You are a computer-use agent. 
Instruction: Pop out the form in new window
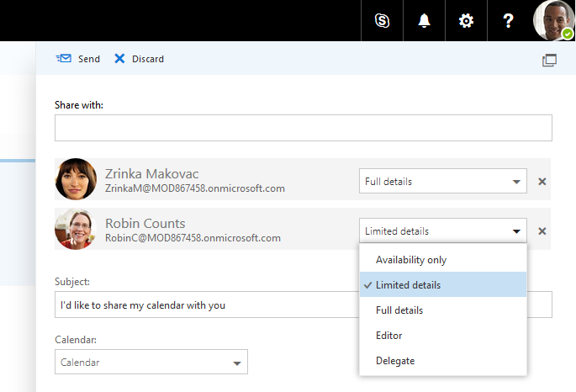[x=549, y=61]
